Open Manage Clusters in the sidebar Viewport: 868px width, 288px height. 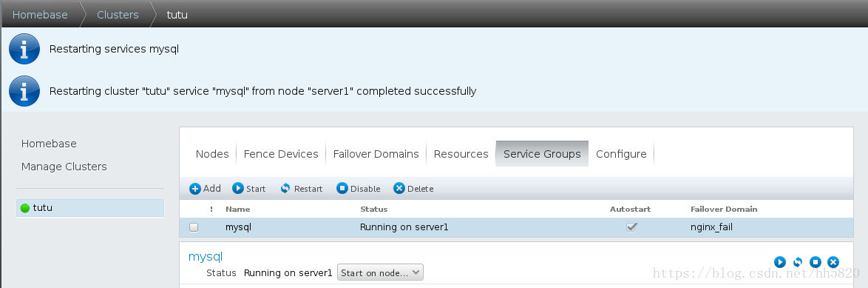(64, 167)
